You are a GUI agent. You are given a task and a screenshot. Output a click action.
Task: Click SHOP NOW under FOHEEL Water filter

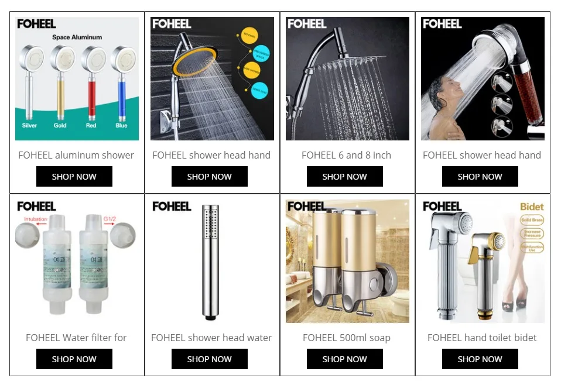click(74, 359)
